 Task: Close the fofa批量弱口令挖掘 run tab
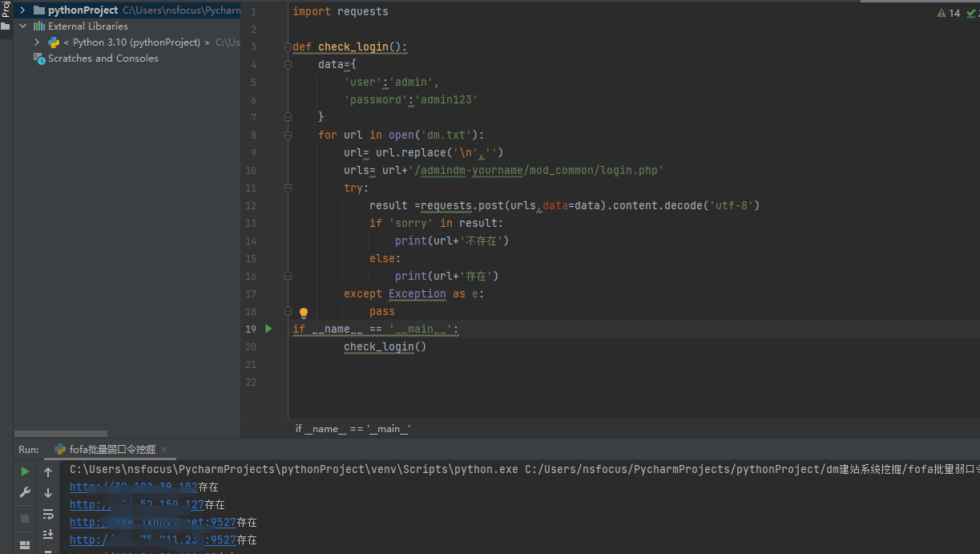click(x=164, y=450)
